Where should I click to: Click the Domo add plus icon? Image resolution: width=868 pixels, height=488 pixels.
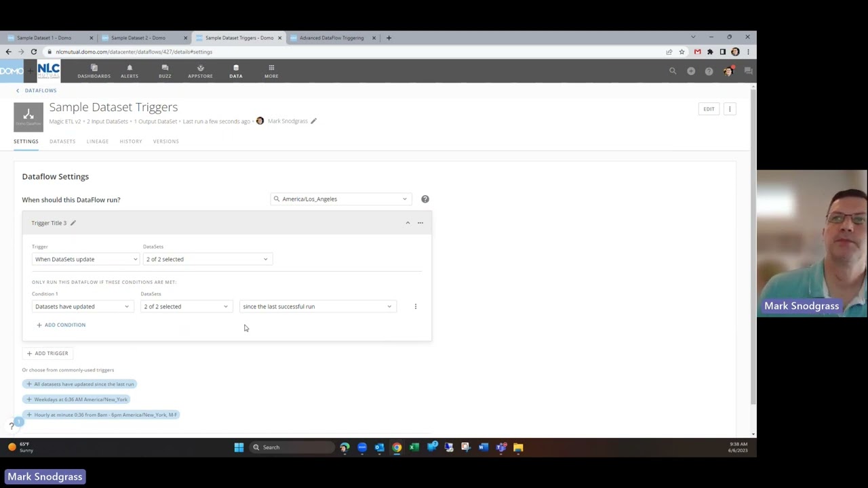click(691, 70)
